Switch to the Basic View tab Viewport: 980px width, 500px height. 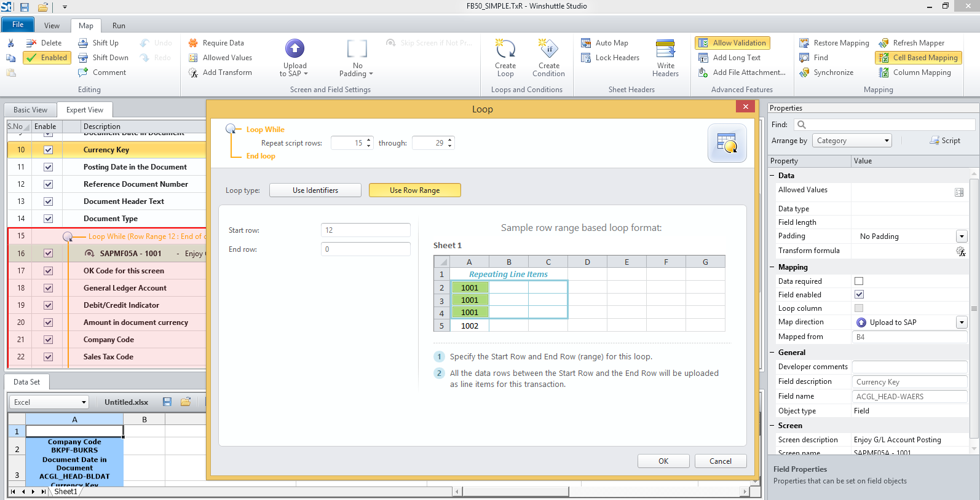30,110
